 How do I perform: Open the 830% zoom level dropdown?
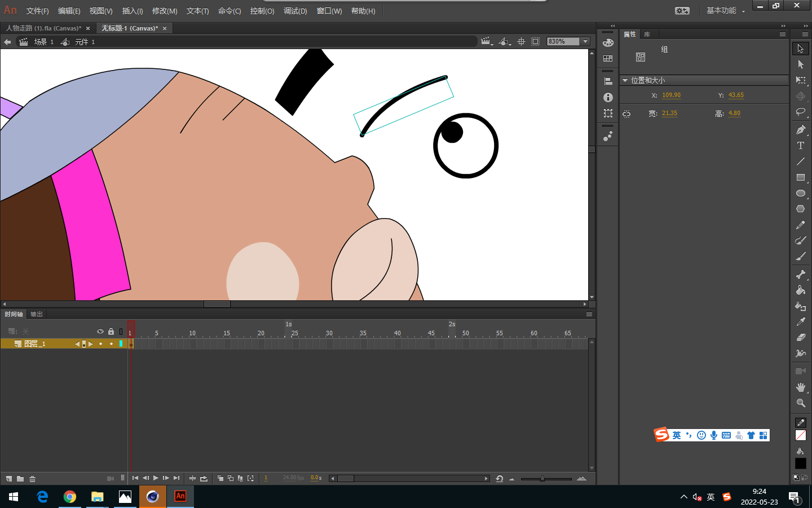pos(585,42)
